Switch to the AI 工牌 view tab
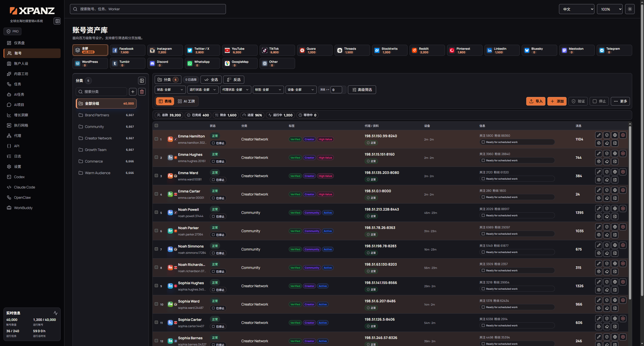The width and height of the screenshot is (644, 346). pyautogui.click(x=186, y=101)
